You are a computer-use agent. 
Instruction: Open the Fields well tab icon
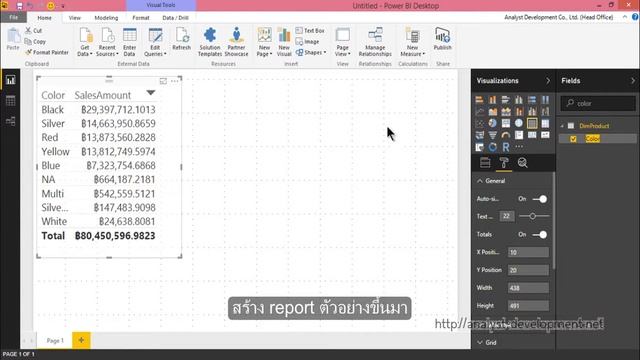[485, 163]
